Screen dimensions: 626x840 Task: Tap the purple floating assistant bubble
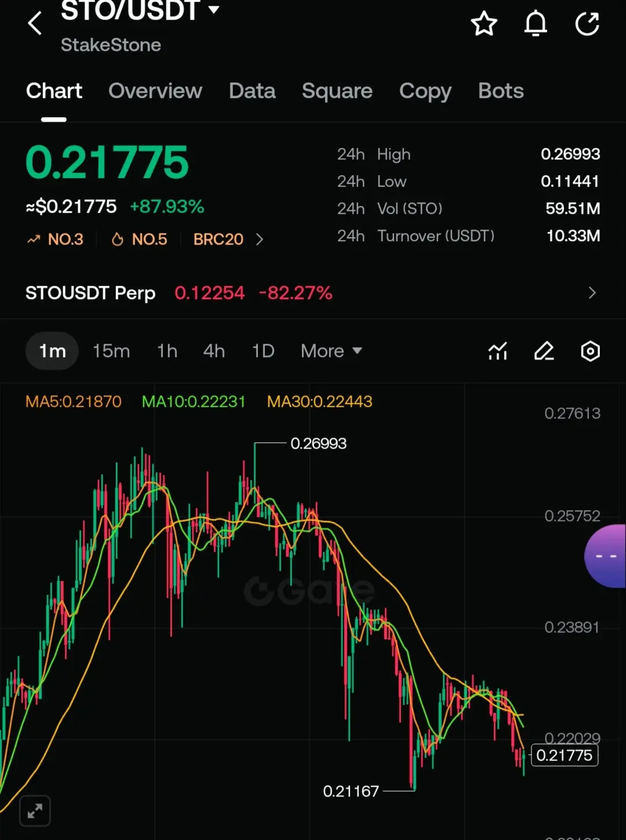605,557
